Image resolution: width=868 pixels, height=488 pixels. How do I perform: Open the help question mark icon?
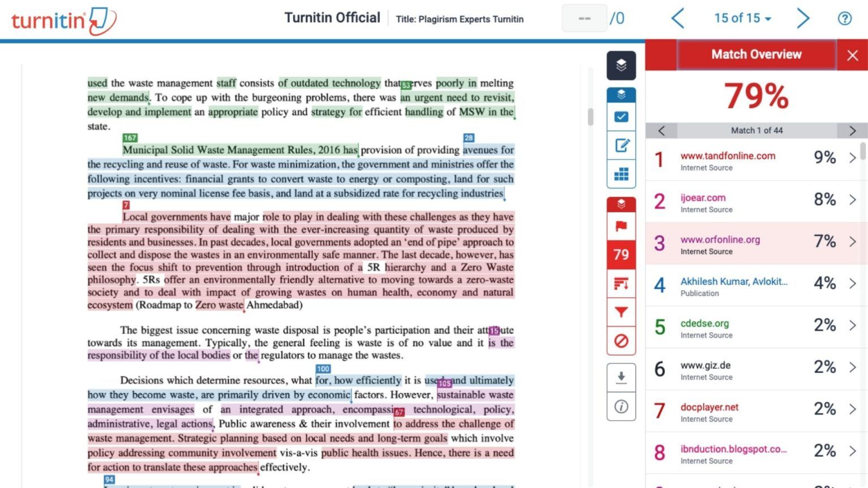(844, 19)
